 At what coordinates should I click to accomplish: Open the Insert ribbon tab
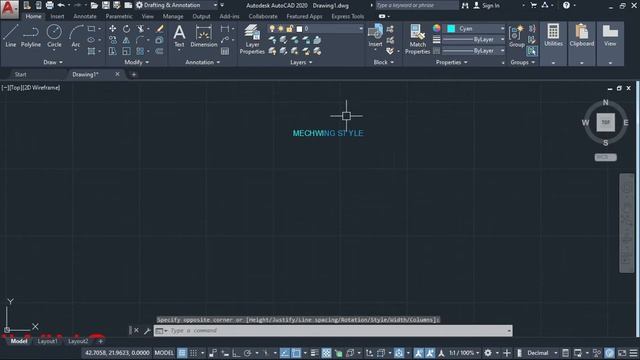coord(57,16)
